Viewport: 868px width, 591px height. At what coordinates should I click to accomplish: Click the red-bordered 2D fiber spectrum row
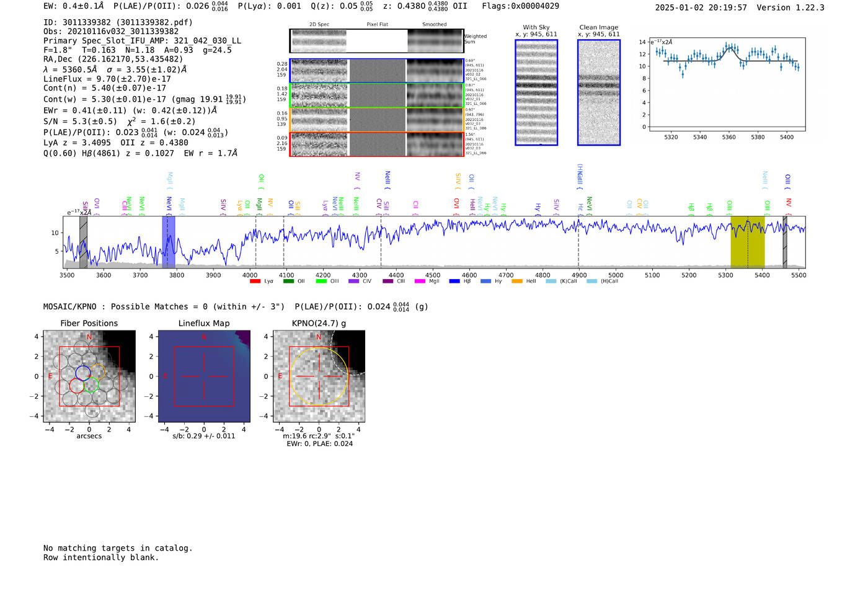point(376,144)
